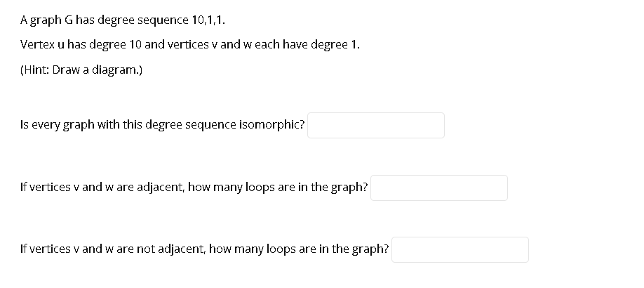Screen dimensions: 644x288
Task: Click the 'Is every graph' question text
Action: click(x=162, y=124)
